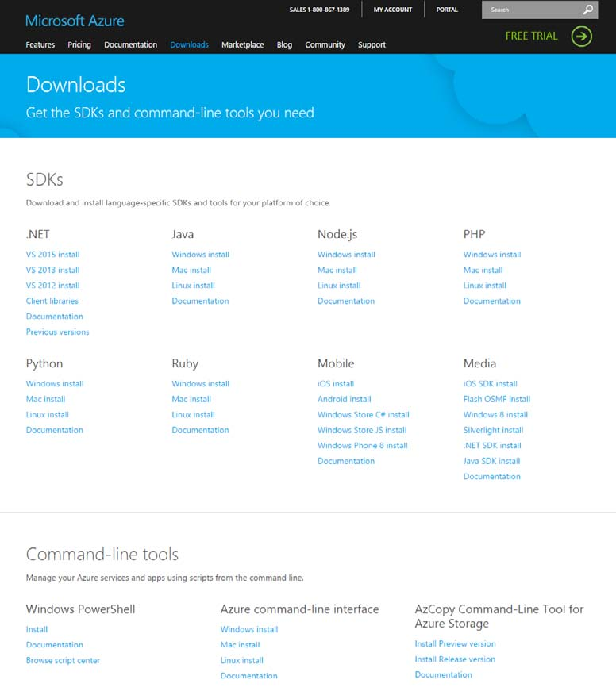
Task: Open Browse script center link
Action: pyautogui.click(x=63, y=661)
